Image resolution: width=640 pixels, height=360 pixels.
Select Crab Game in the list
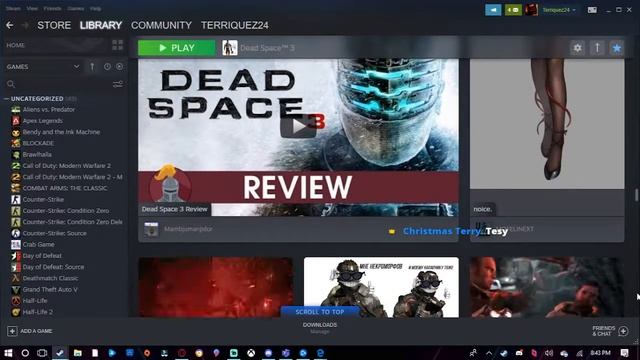tap(38, 244)
